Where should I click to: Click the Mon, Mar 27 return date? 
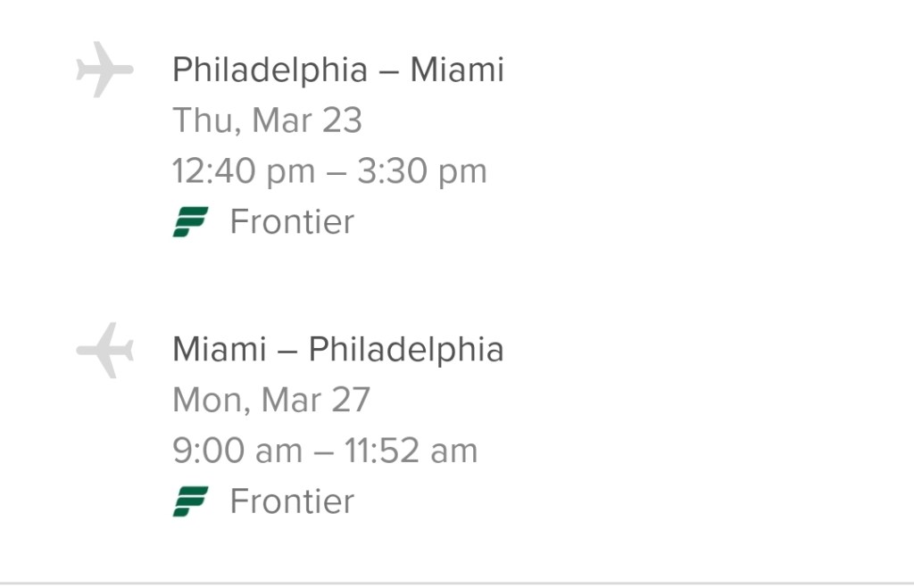click(270, 399)
